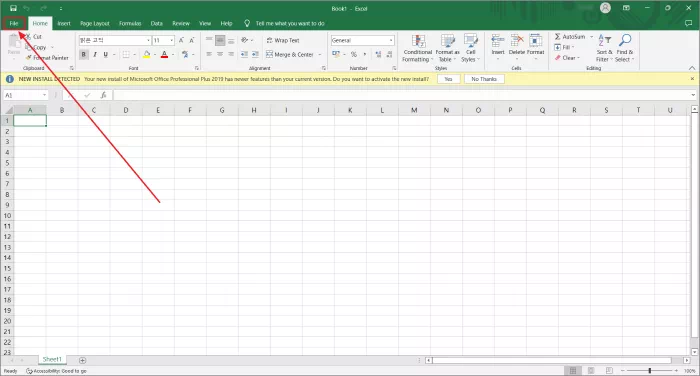This screenshot has width=700, height=376.
Task: Go to the Formulas tab
Action: [x=130, y=23]
